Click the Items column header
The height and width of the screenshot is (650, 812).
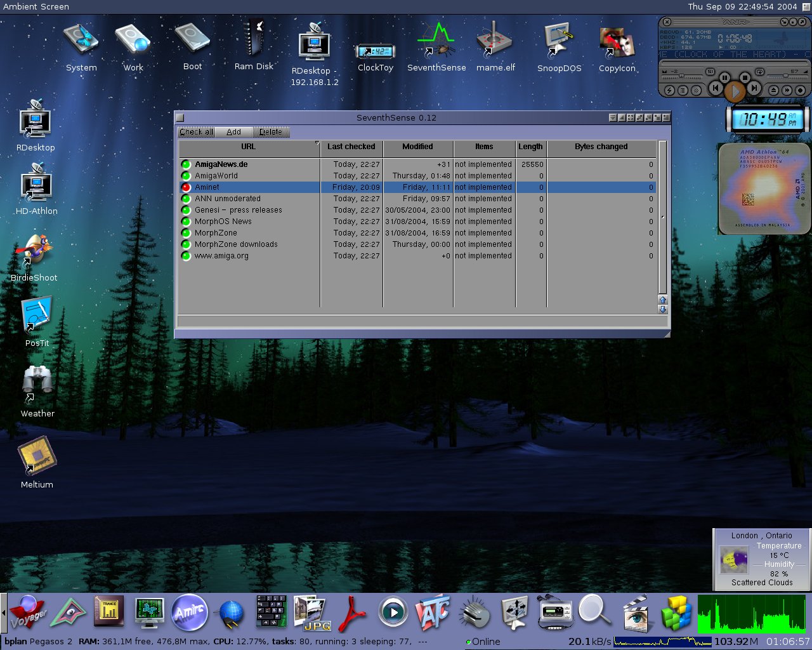pyautogui.click(x=484, y=147)
